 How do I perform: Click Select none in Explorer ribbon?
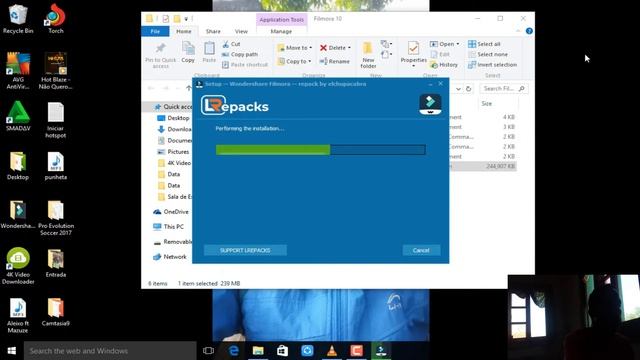tap(488, 54)
